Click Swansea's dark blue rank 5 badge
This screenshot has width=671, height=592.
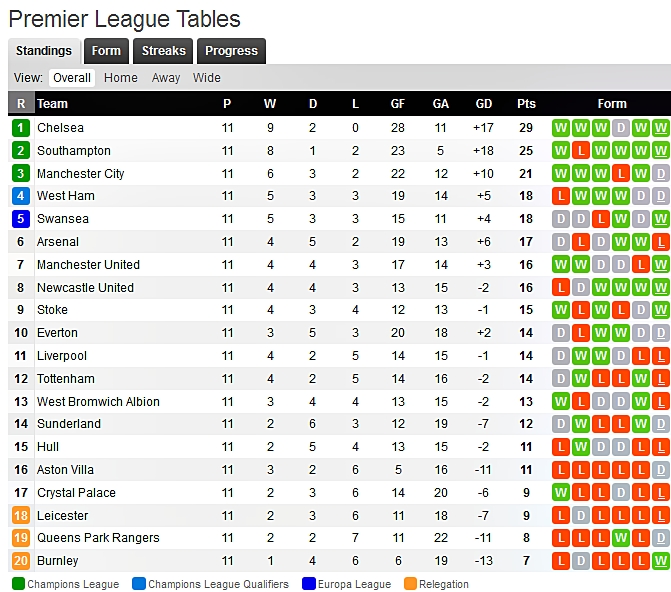click(21, 219)
